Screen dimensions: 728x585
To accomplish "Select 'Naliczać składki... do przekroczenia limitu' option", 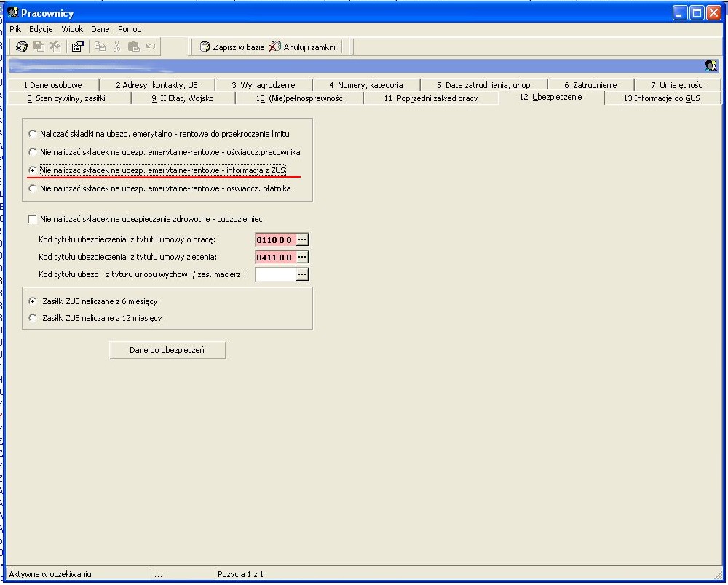I will 159,134.
